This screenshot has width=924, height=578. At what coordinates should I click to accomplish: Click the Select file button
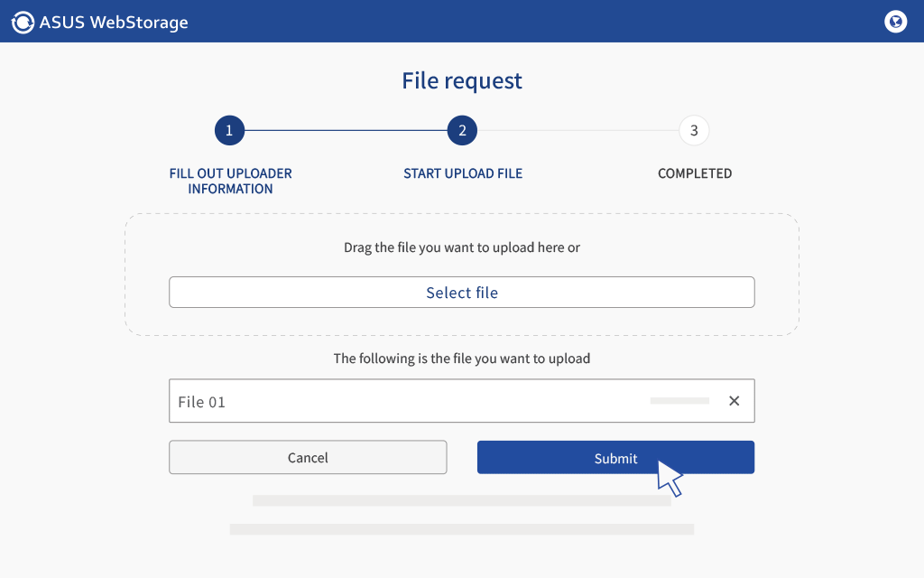click(461, 292)
